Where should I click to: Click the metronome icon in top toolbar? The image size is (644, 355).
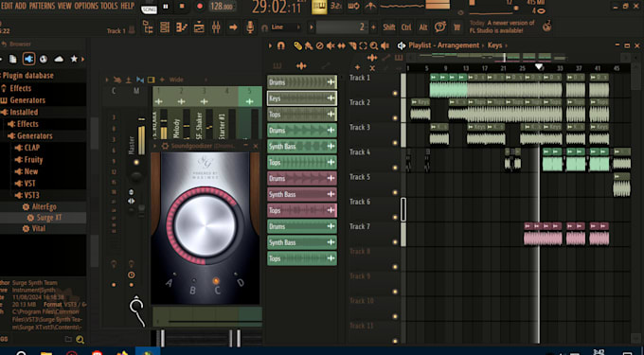click(370, 7)
